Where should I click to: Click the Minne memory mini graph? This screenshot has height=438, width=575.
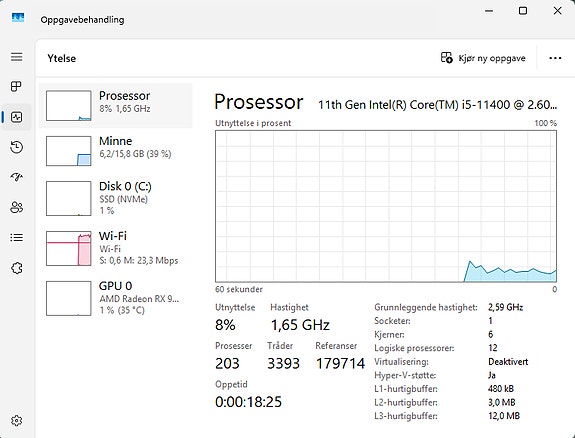click(69, 151)
